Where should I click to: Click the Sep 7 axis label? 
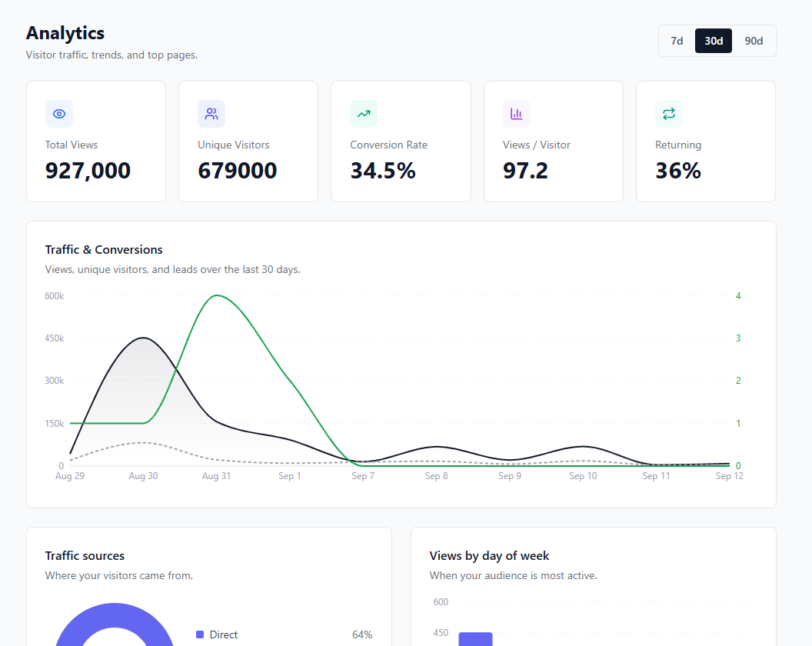tap(363, 476)
